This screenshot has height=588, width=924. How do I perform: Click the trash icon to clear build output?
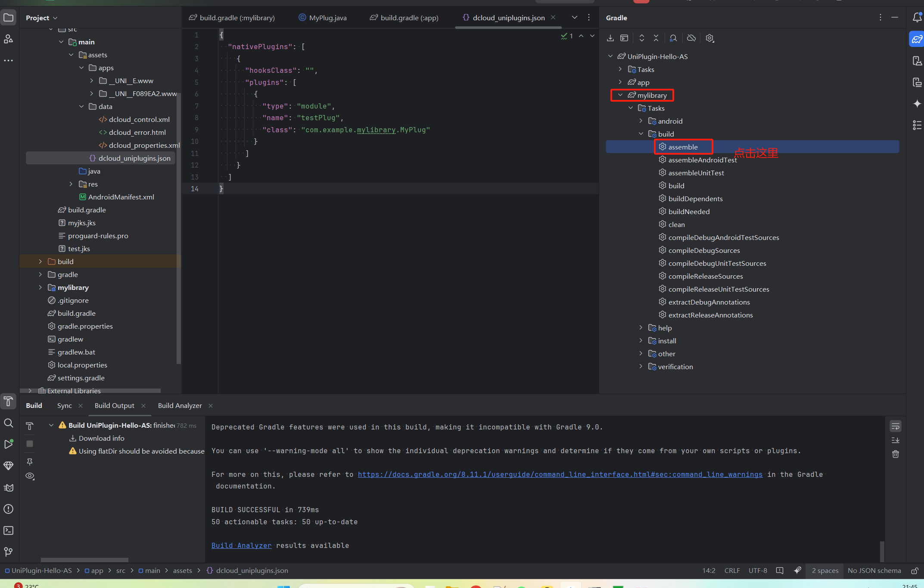click(896, 454)
